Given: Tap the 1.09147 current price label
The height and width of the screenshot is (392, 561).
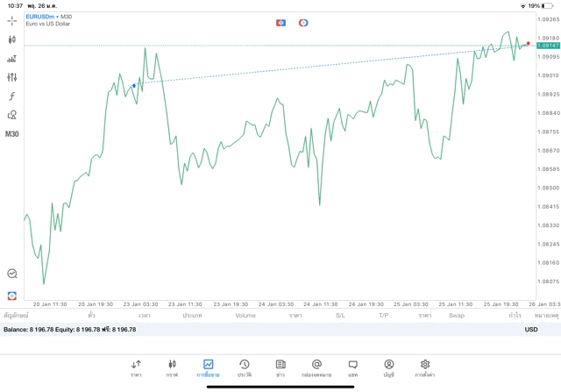Looking at the screenshot, I should point(548,46).
